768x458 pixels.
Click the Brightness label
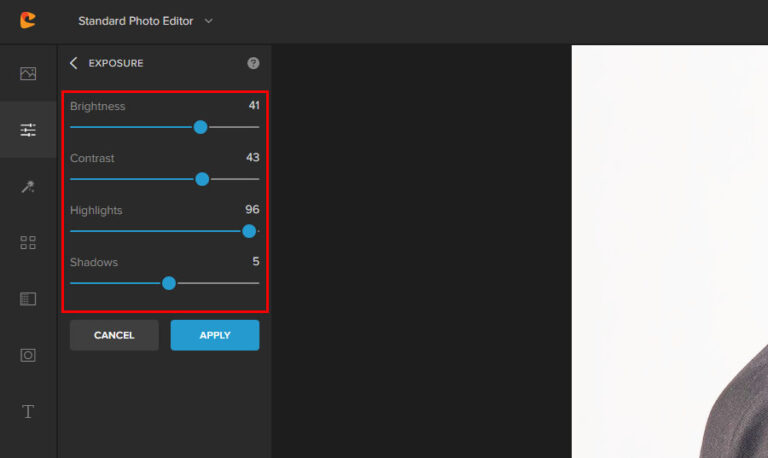coord(97,106)
